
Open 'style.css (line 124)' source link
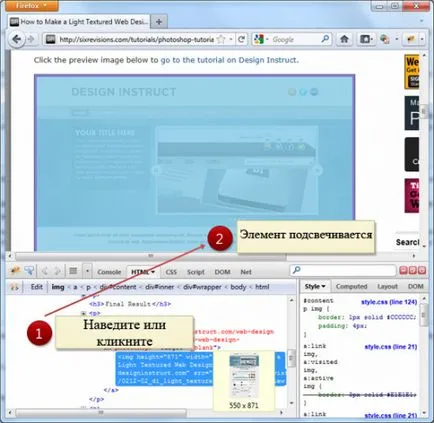tap(389, 302)
